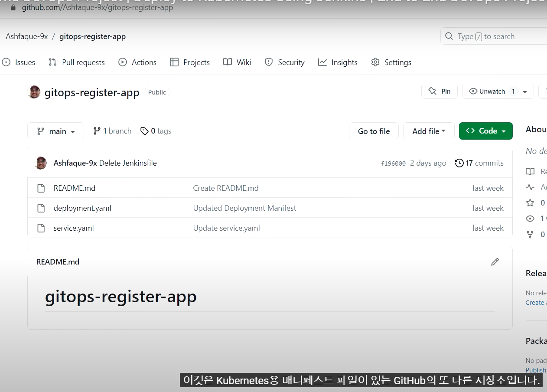Image resolution: width=547 pixels, height=392 pixels.
Task: Pin this repository with Pin button
Action: click(x=440, y=91)
